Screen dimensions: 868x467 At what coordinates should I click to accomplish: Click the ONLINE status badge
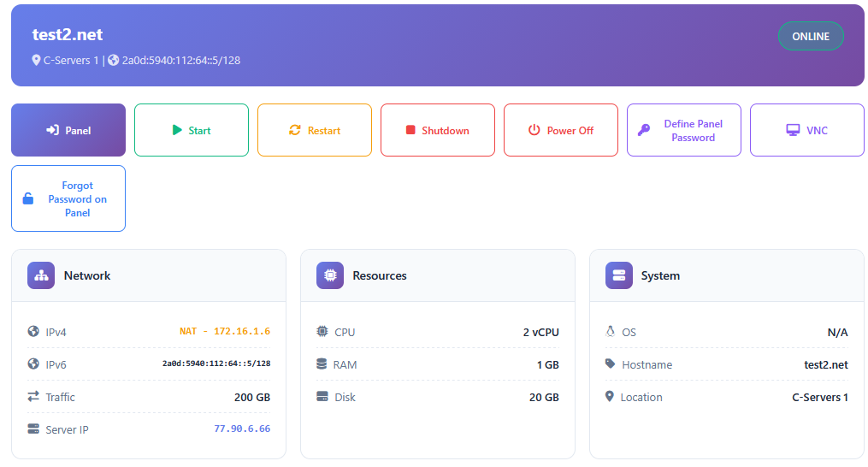pos(811,36)
